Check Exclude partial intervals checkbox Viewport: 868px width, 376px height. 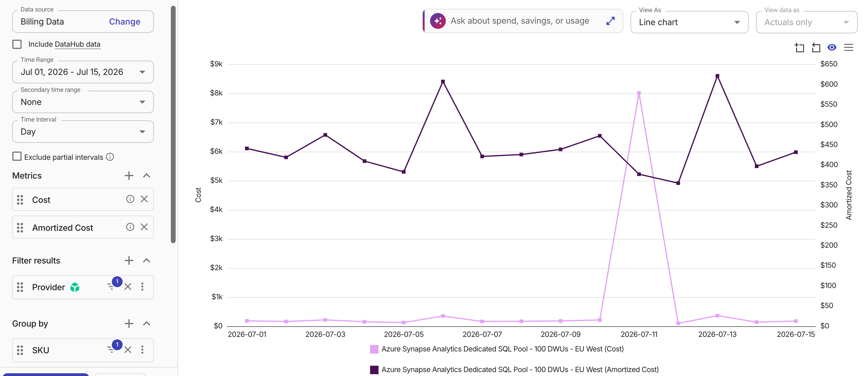tap(17, 156)
